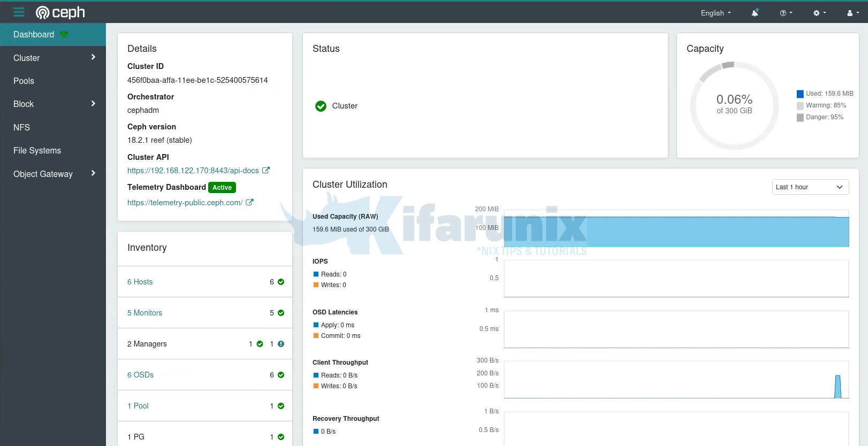This screenshot has height=446, width=868.
Task: Click the 6 OSDs inventory link
Action: pyautogui.click(x=140, y=375)
